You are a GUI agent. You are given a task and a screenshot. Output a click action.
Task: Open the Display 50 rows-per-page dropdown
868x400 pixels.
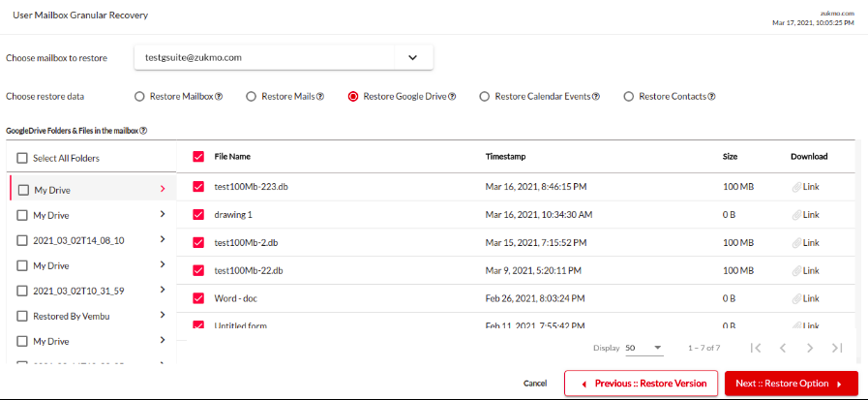tap(644, 348)
